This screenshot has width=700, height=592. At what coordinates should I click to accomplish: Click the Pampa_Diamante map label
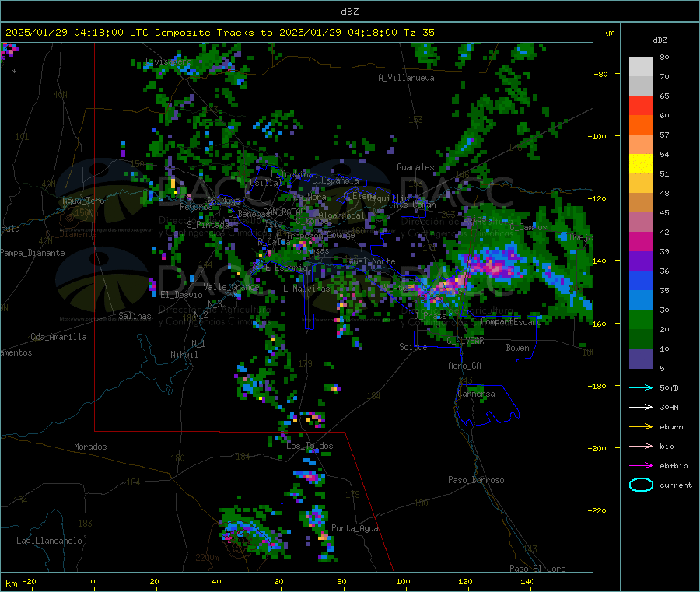coord(33,253)
